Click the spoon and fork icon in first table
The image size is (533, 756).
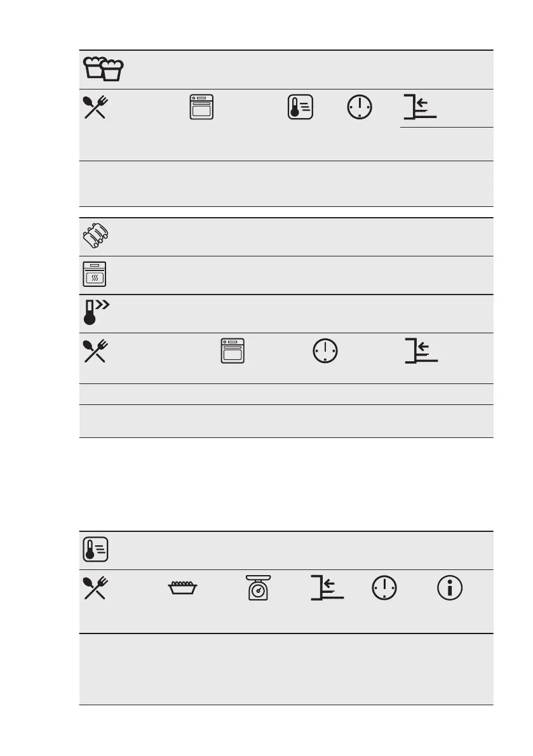point(95,107)
